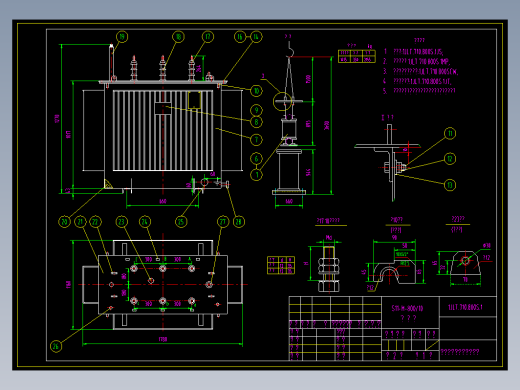
Task: Select callout balloon 11 in the detail view
Action: click(x=450, y=134)
